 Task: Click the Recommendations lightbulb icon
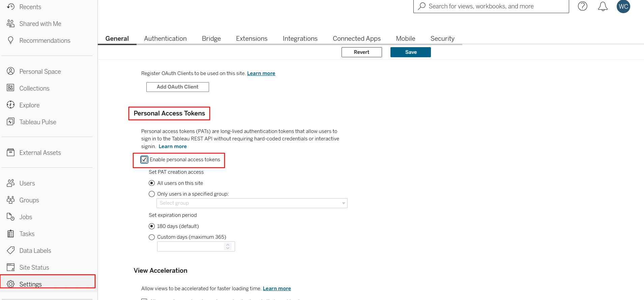pyautogui.click(x=11, y=40)
